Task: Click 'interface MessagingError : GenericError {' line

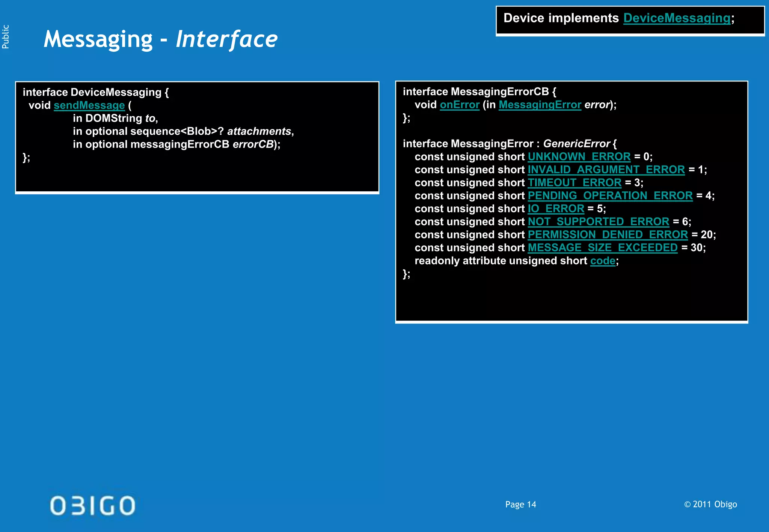Action: (510, 144)
